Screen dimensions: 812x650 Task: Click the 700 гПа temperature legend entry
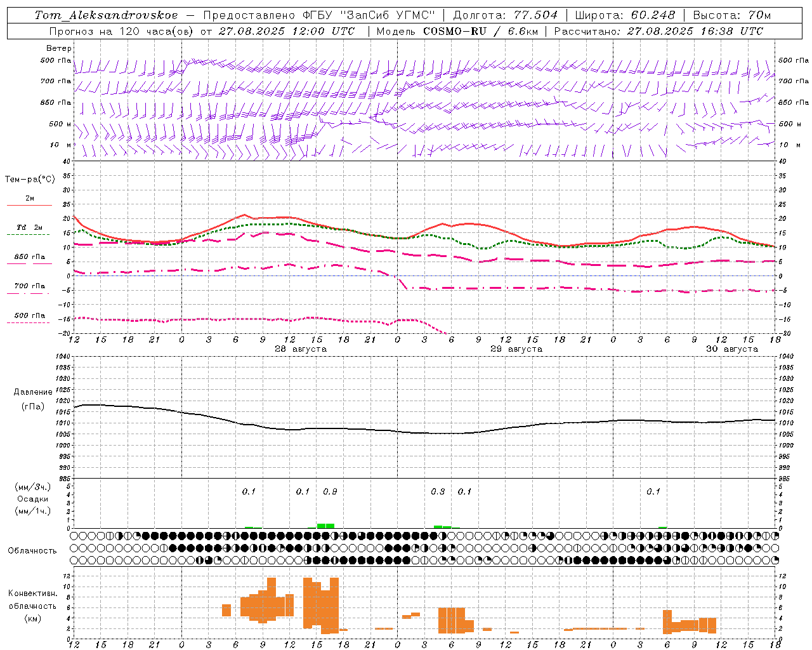click(30, 286)
